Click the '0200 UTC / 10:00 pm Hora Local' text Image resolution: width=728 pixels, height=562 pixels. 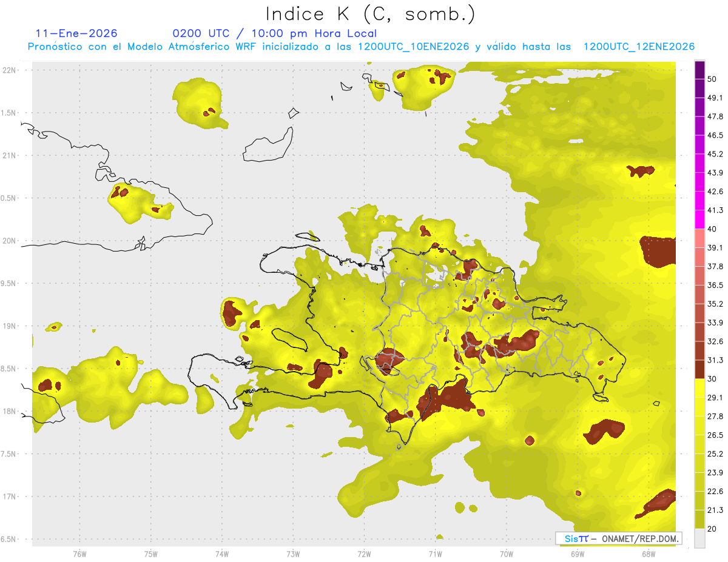point(275,33)
